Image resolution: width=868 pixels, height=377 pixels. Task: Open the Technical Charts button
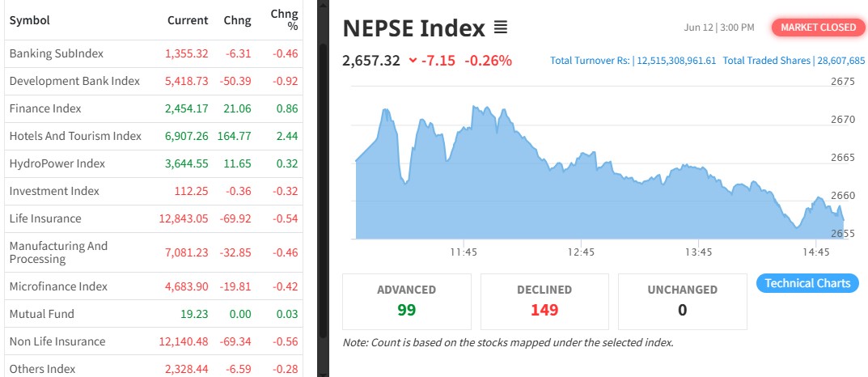pyautogui.click(x=807, y=283)
